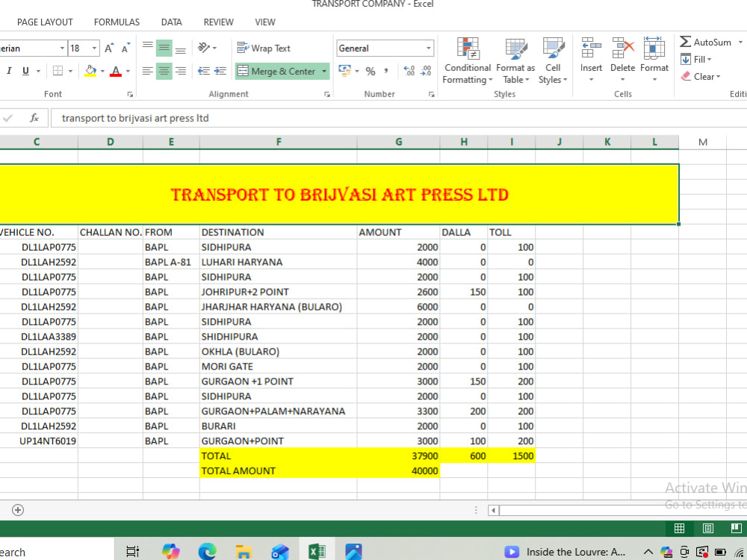Open the Format cells menu
This screenshot has height=560, width=747.
pyautogui.click(x=654, y=60)
